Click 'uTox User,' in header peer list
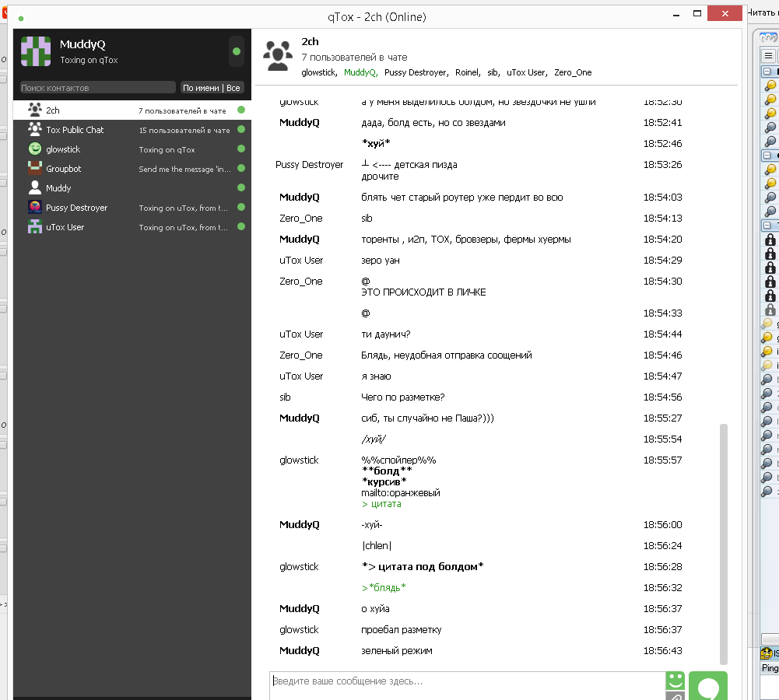Image resolution: width=779 pixels, height=700 pixels. click(x=527, y=72)
